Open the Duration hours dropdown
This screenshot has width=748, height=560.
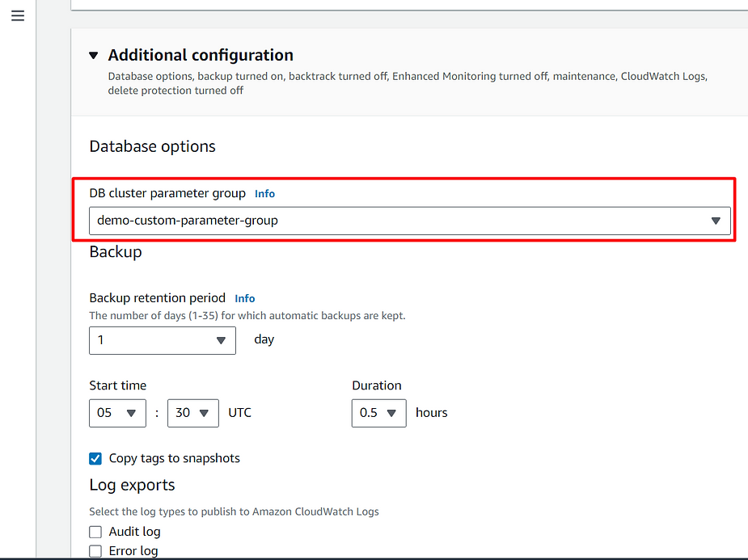[378, 413]
